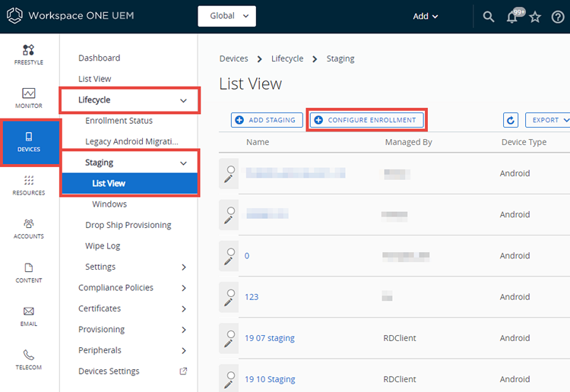Open the Content section
570x392 pixels.
click(28, 273)
